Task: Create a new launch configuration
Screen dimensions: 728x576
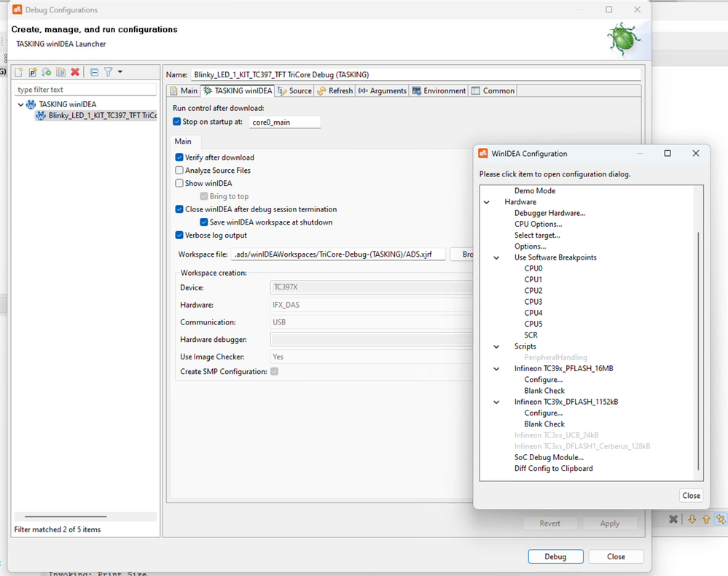Action: pyautogui.click(x=18, y=71)
